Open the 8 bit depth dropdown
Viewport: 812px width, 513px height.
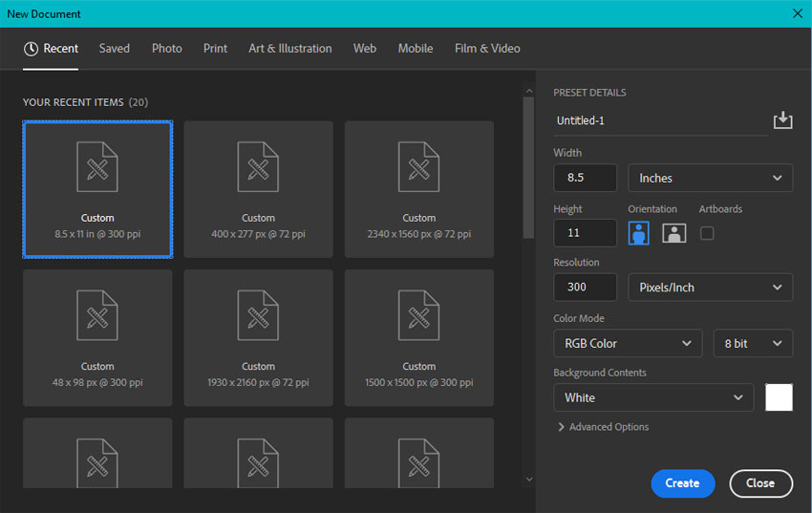tap(753, 343)
